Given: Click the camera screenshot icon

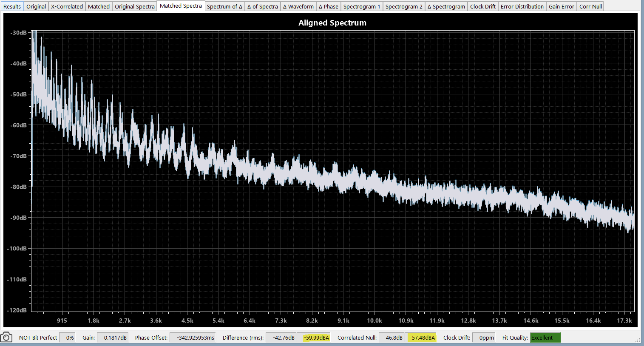Looking at the screenshot, I should click(6, 337).
